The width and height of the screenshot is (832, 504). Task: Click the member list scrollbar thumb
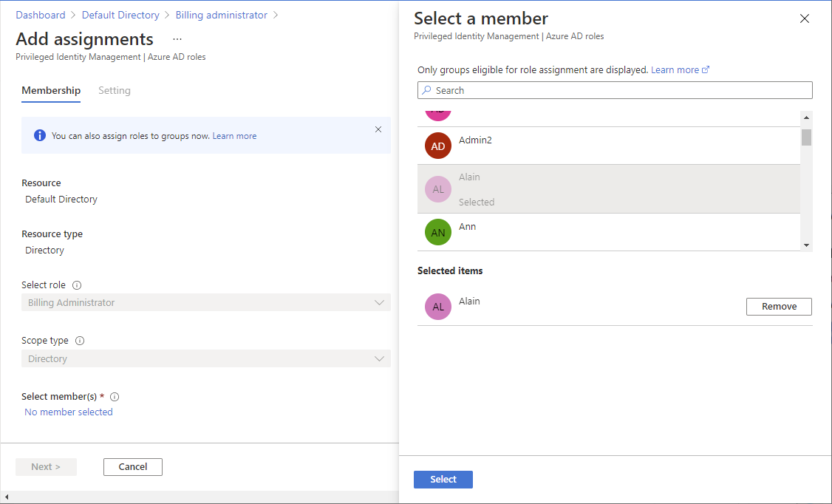(807, 137)
